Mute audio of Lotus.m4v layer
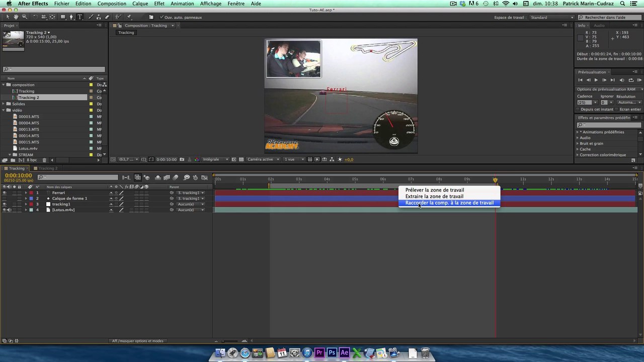Screen dimensions: 644x362 [x=9, y=210]
